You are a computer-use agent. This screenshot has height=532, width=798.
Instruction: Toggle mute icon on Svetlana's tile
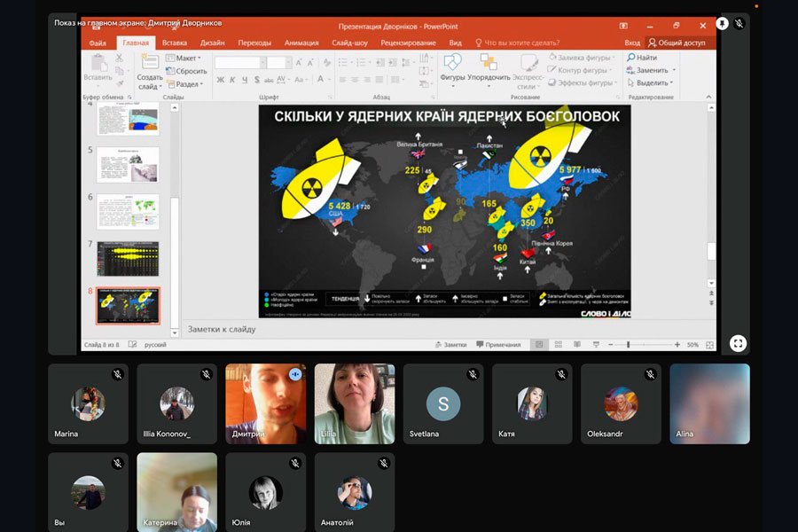point(473,374)
